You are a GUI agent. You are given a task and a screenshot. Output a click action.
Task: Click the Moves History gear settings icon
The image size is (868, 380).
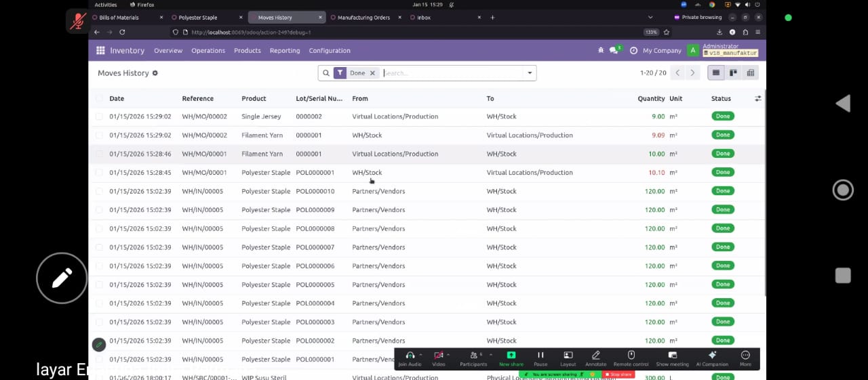155,73
